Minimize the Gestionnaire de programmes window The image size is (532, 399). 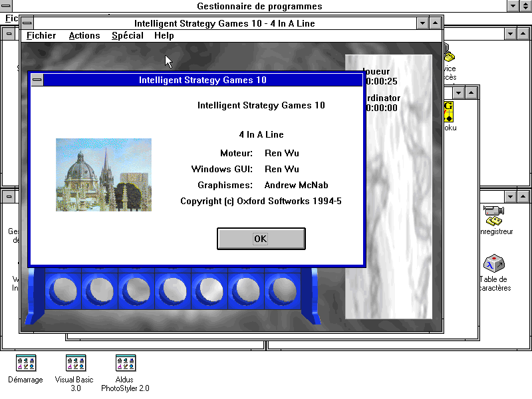point(513,6)
